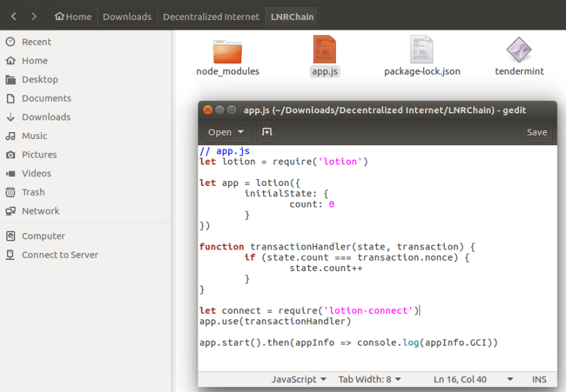Click 'initialState: {' line in the editor
The width and height of the screenshot is (566, 392).
pos(287,194)
